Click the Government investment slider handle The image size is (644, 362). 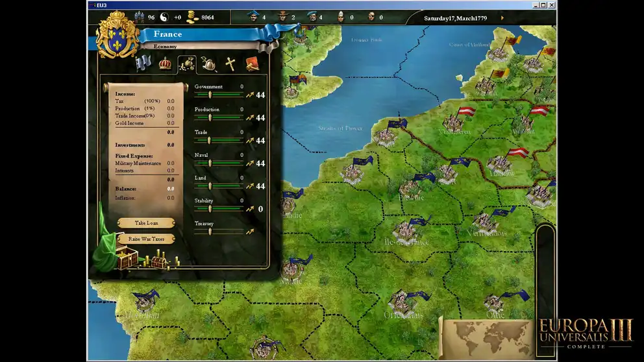click(x=209, y=95)
